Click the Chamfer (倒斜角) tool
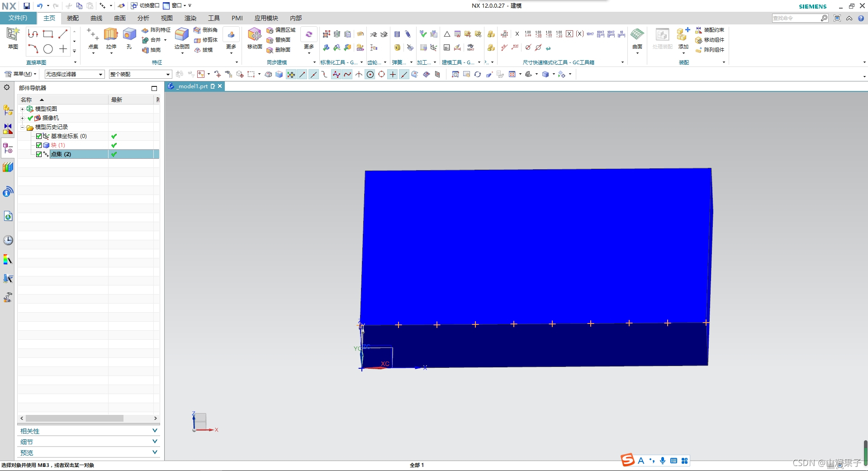This screenshot has width=868, height=471. point(205,30)
